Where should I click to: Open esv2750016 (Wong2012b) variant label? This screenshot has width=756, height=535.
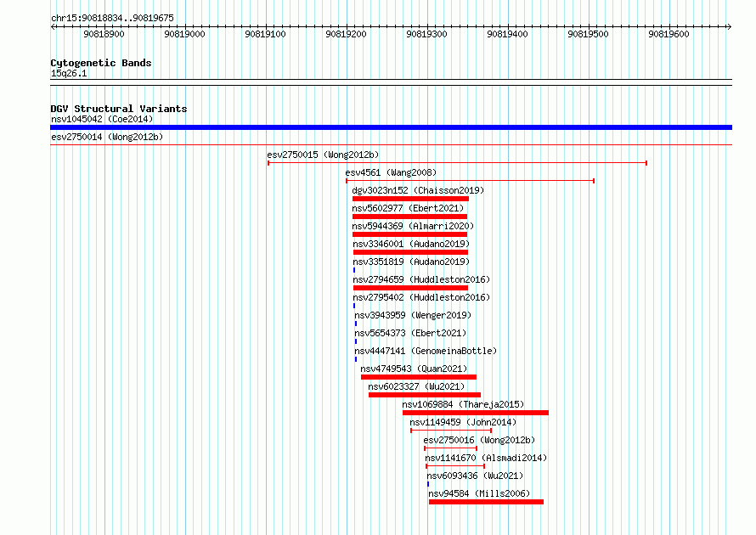pyautogui.click(x=479, y=440)
